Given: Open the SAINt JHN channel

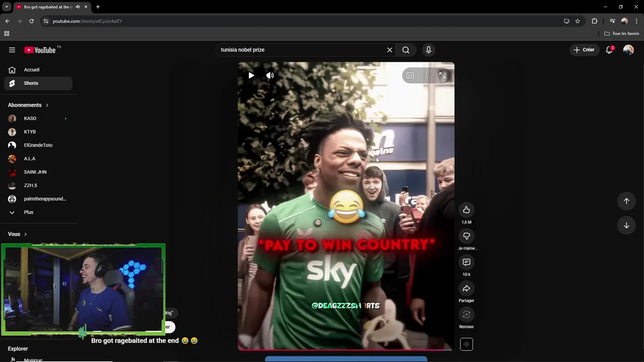Looking at the screenshot, I should (38, 172).
